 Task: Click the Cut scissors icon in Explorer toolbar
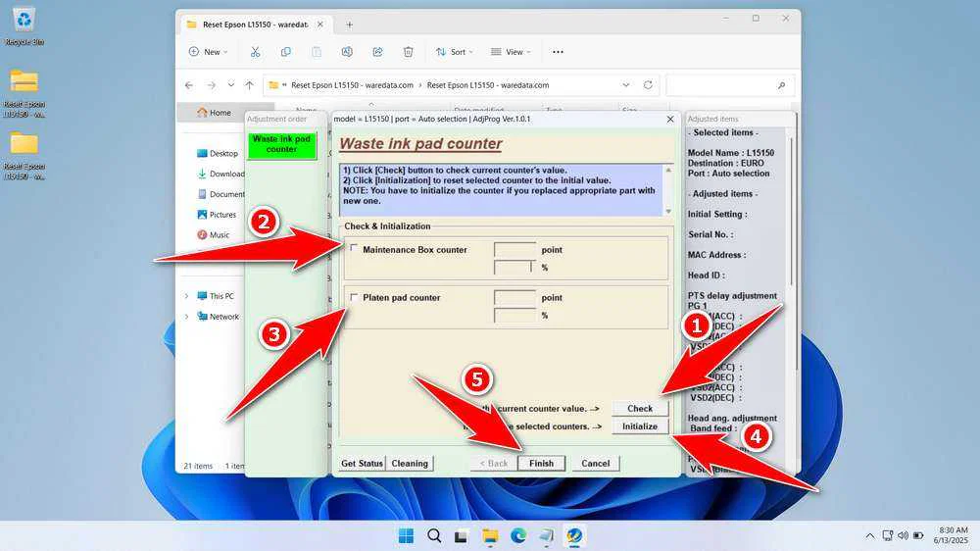[x=255, y=52]
